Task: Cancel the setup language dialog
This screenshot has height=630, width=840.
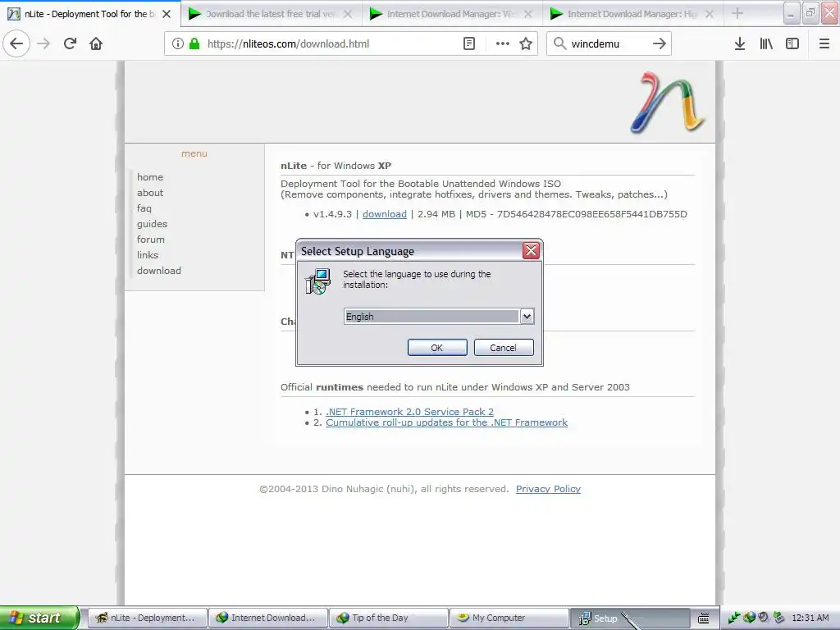Action: point(503,347)
